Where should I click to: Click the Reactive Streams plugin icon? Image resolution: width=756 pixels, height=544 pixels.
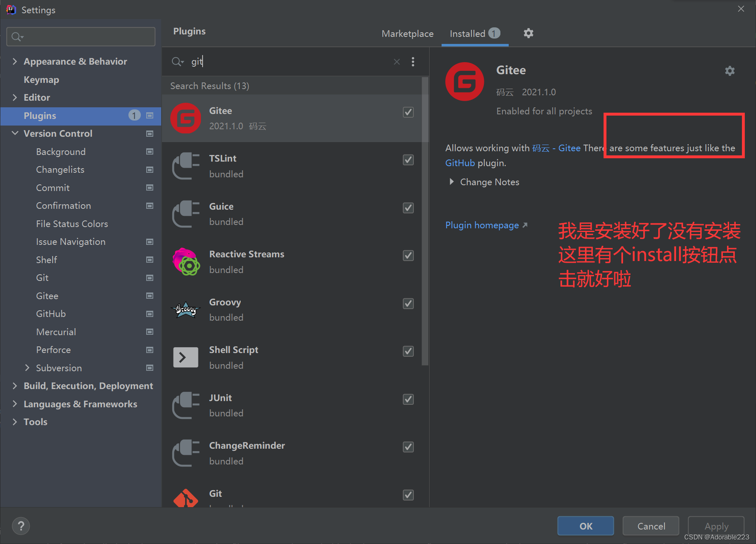[x=186, y=262]
